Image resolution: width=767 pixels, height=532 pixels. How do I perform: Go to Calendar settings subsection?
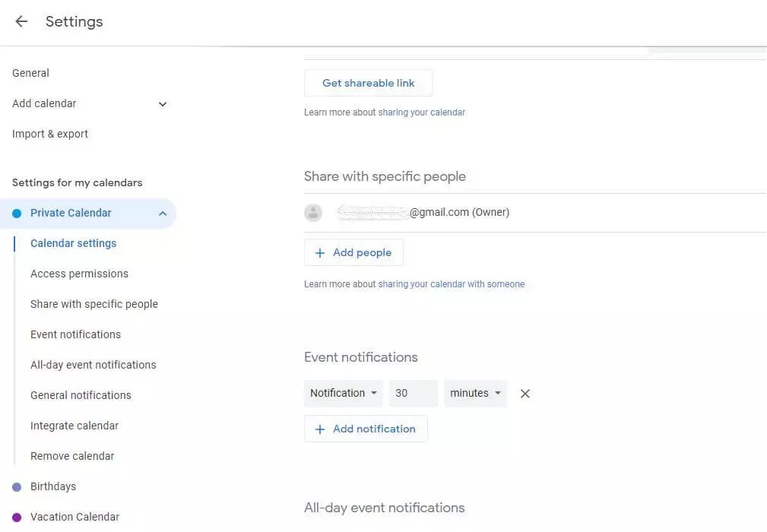(74, 243)
